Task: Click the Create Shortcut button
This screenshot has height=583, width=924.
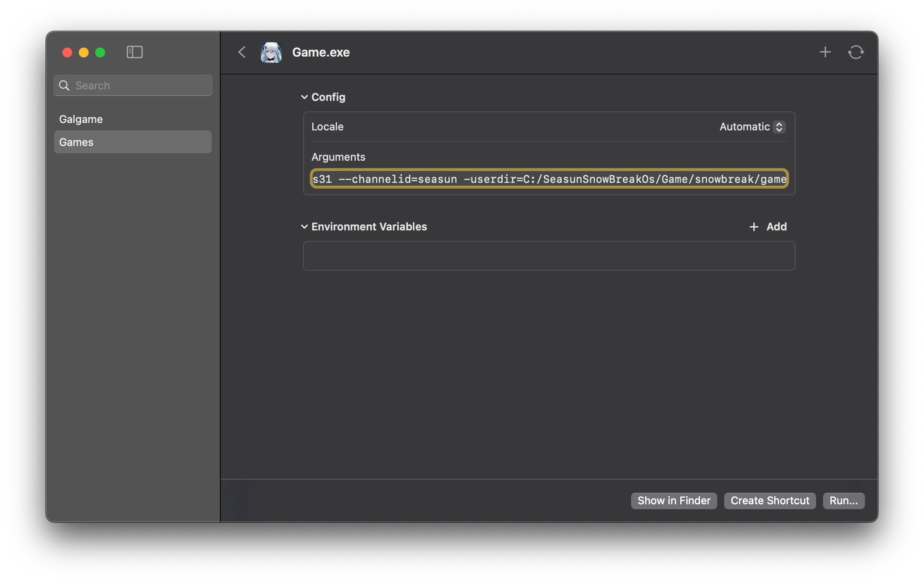Action: click(x=770, y=501)
